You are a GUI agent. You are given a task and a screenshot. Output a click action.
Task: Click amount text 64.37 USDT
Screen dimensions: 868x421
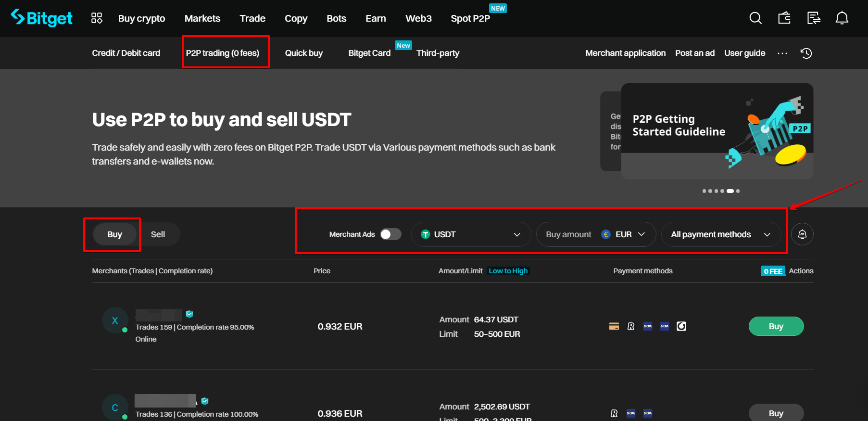click(496, 319)
